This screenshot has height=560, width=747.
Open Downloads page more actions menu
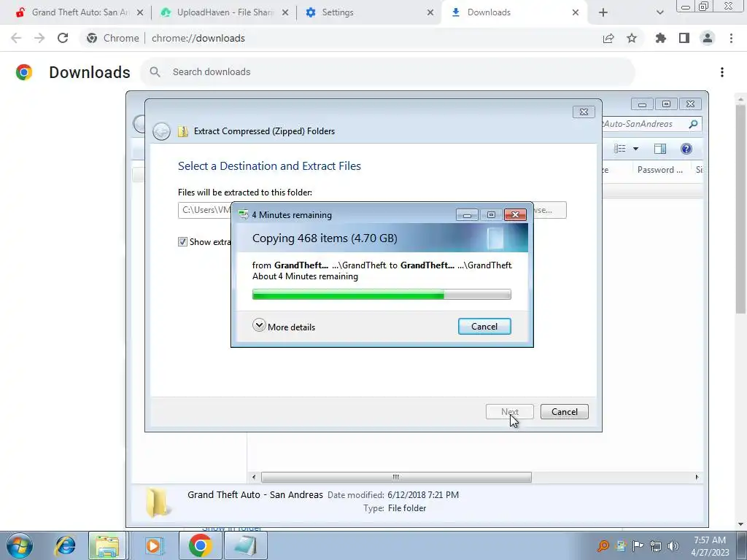pos(722,72)
